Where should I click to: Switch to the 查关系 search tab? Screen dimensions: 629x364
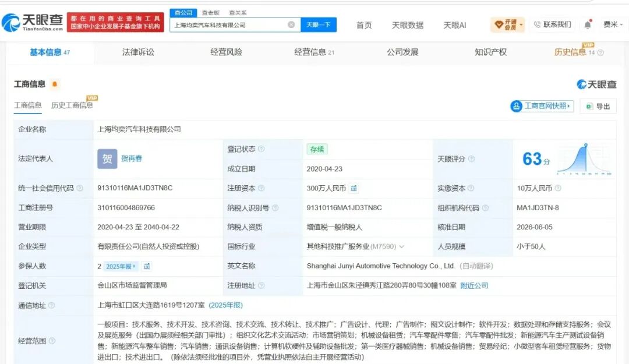coord(238,13)
